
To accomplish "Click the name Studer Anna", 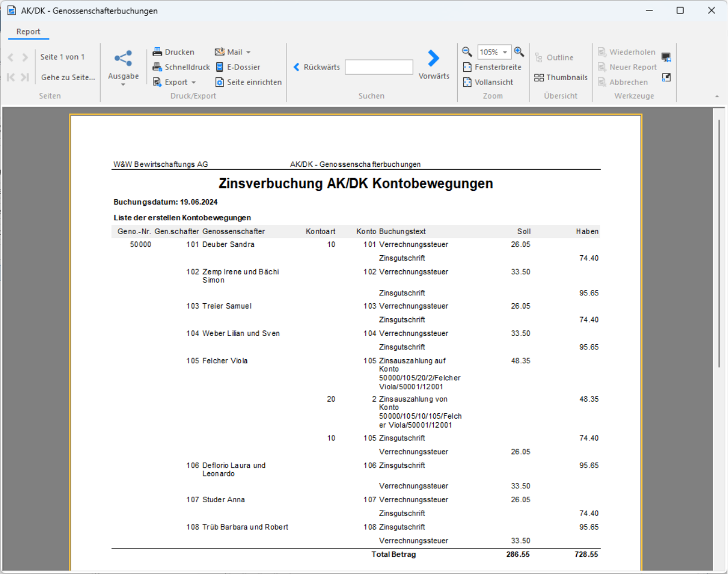I will click(224, 500).
